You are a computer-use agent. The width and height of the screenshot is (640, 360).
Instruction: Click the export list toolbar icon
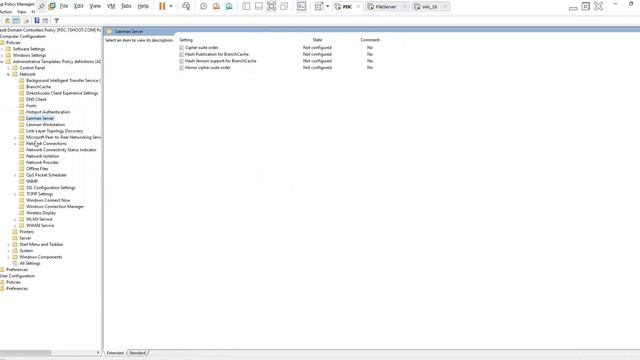27,20
